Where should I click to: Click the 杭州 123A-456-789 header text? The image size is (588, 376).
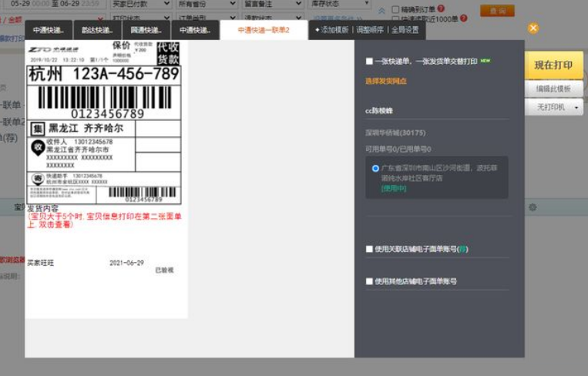click(103, 74)
